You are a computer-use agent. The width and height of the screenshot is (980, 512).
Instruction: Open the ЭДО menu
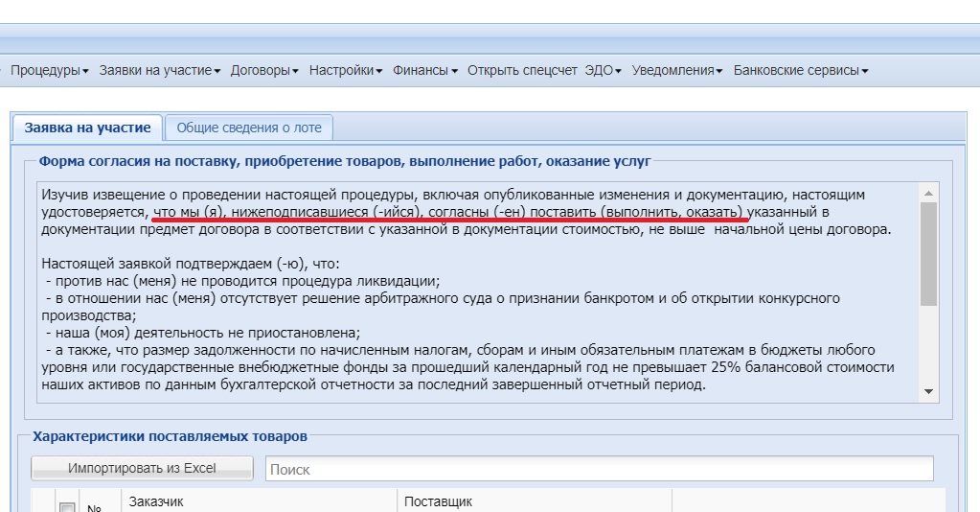603,70
